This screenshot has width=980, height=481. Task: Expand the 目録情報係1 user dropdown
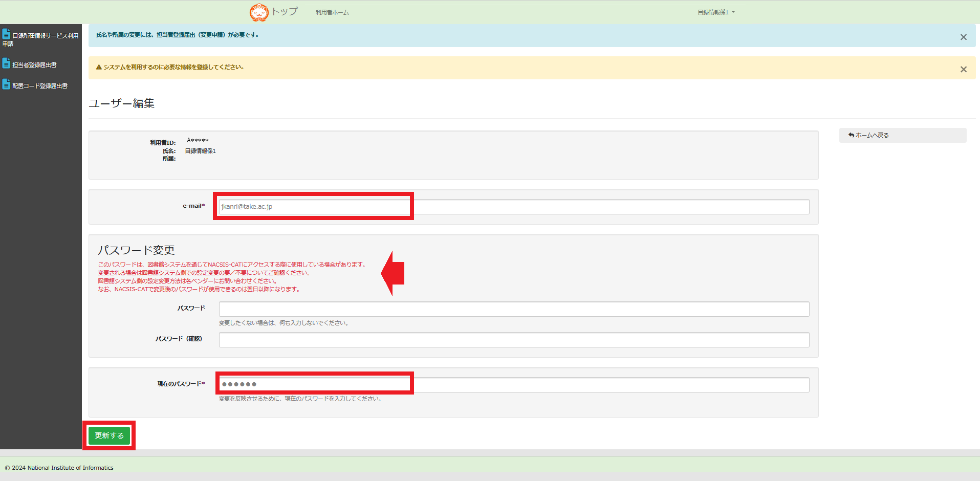point(716,12)
